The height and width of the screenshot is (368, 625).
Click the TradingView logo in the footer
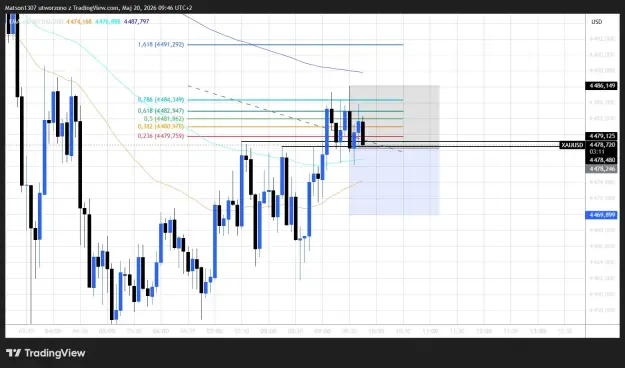point(45,353)
